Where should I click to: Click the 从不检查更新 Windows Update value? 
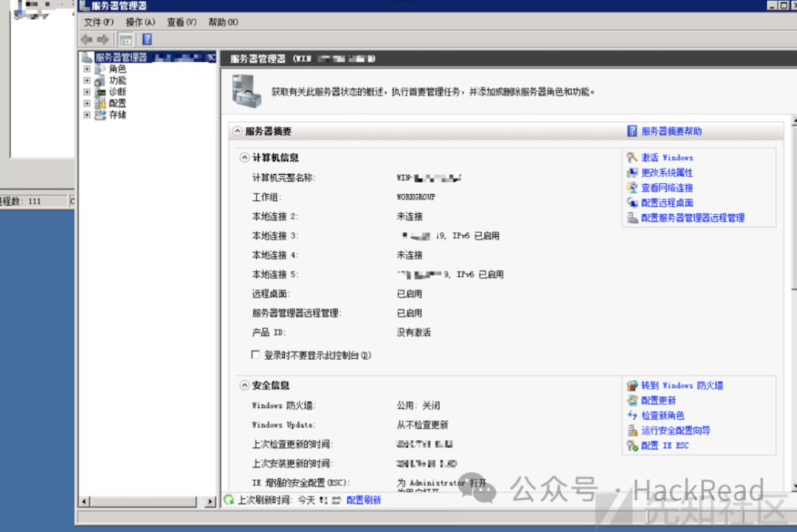422,425
